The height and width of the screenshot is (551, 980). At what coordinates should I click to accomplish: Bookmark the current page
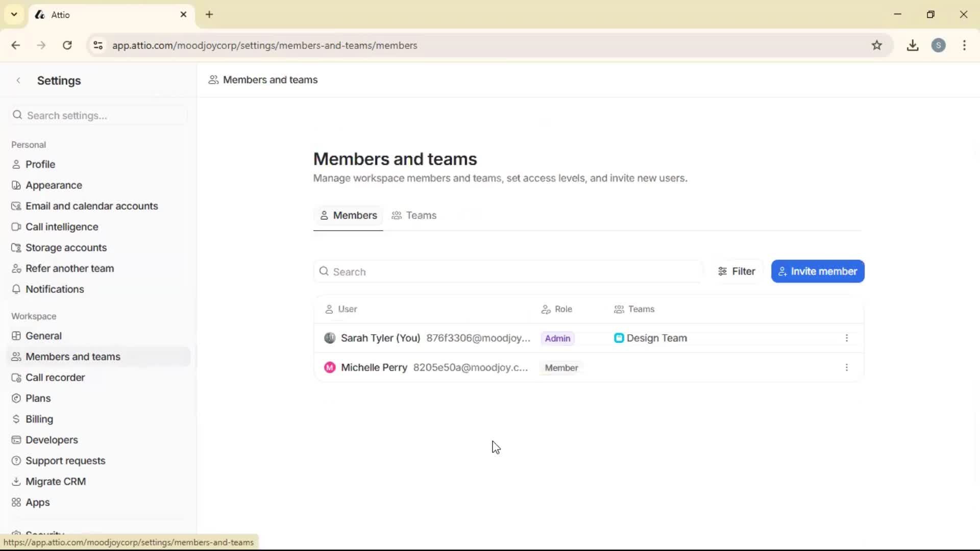pos(877,45)
